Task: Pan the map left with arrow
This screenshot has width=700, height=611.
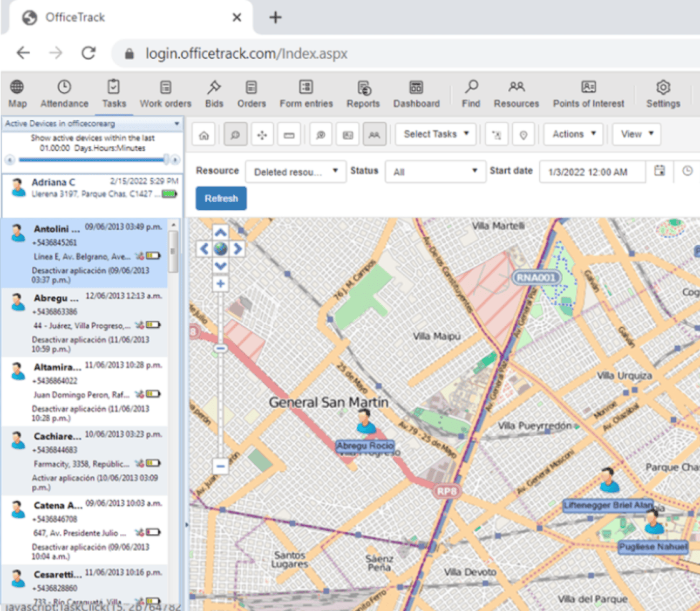Action: click(x=203, y=249)
